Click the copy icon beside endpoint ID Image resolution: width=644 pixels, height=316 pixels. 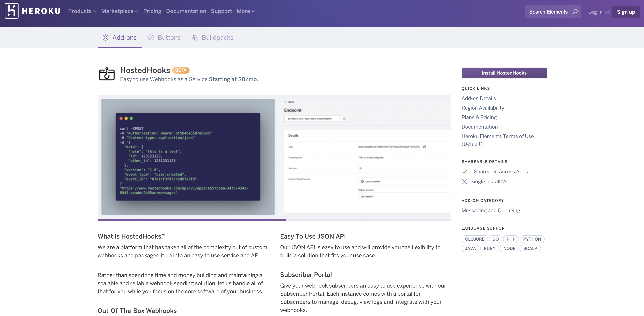click(344, 119)
